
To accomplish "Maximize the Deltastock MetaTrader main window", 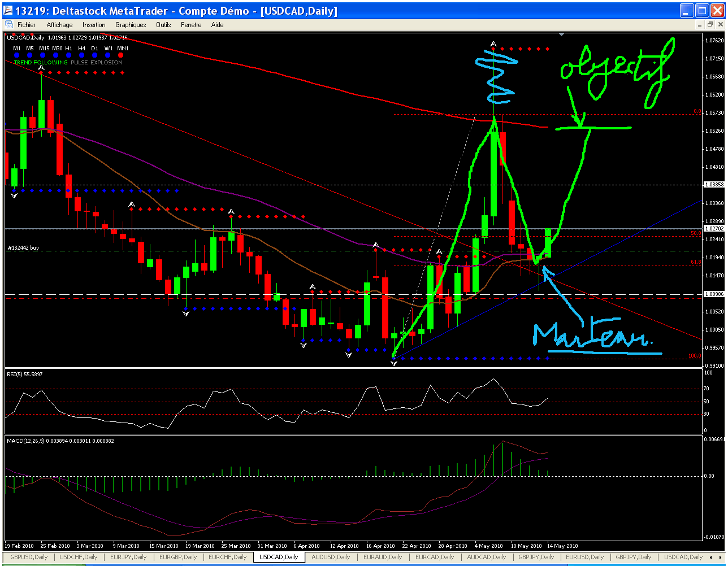I will click(702, 11).
